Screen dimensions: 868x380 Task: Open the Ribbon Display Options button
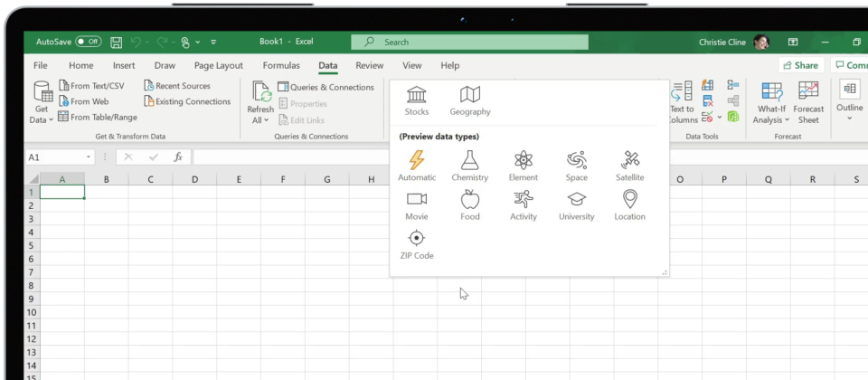point(793,43)
